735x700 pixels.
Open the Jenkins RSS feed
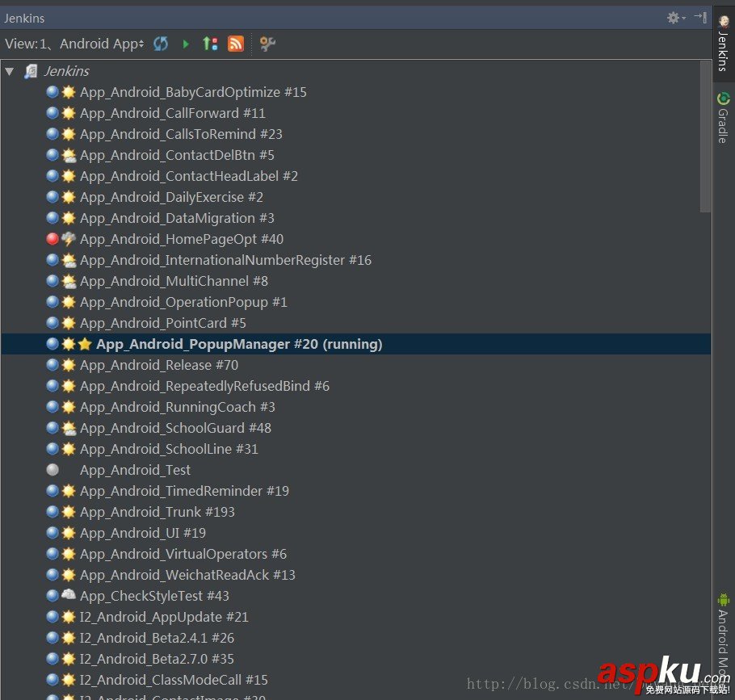tap(235, 44)
